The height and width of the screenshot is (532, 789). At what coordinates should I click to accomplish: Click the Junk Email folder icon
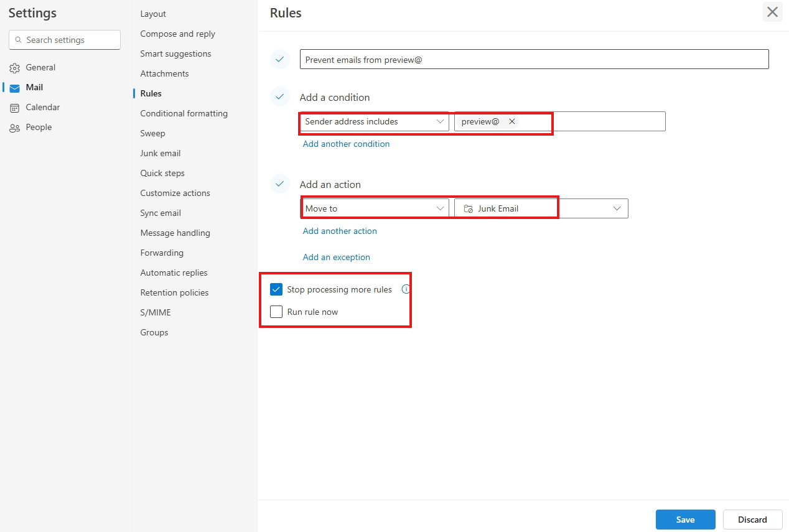[468, 208]
